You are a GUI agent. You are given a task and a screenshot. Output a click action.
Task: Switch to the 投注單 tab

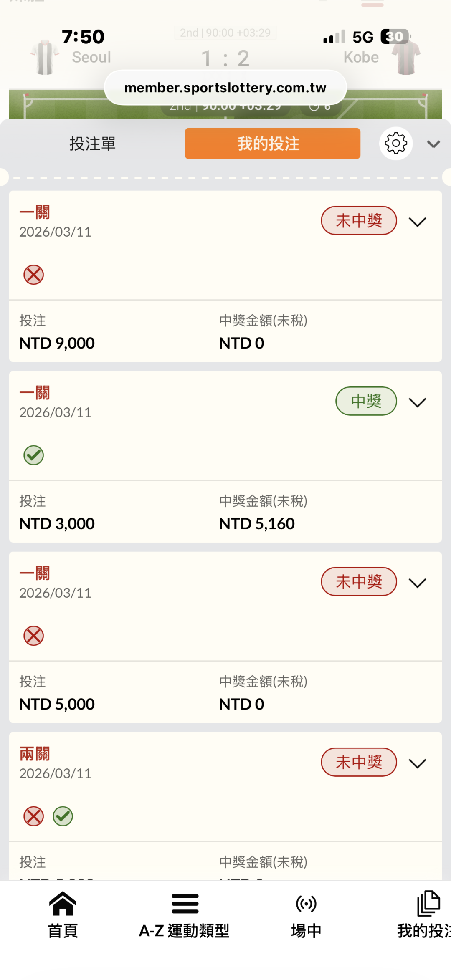click(x=92, y=144)
